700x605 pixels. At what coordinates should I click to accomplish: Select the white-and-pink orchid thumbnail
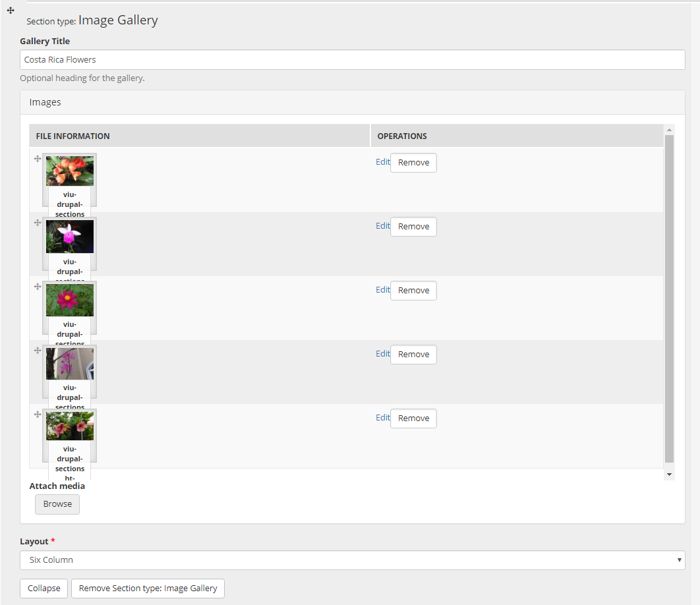[70, 236]
